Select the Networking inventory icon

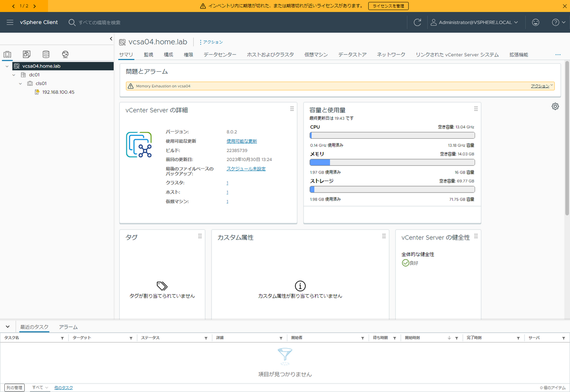(x=65, y=54)
